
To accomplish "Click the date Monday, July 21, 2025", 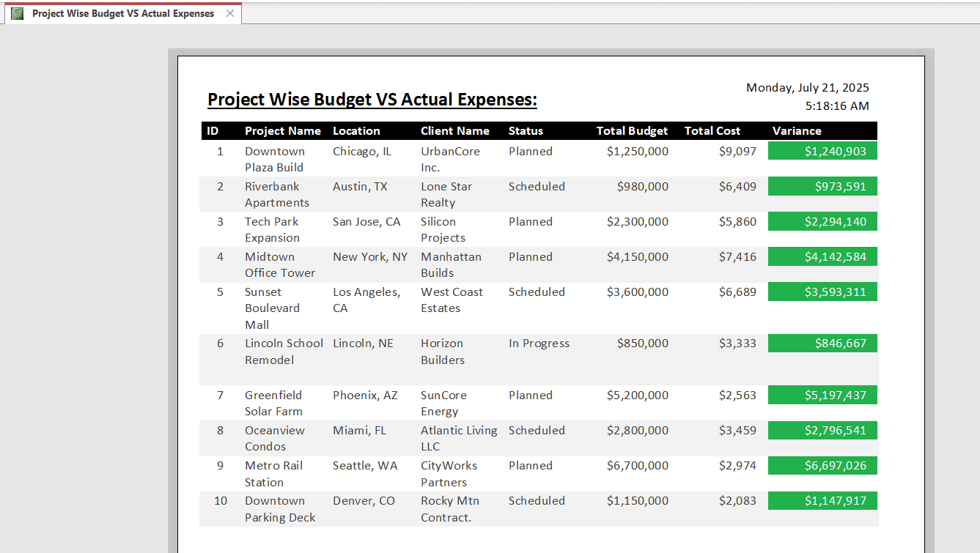I will pyautogui.click(x=808, y=87).
